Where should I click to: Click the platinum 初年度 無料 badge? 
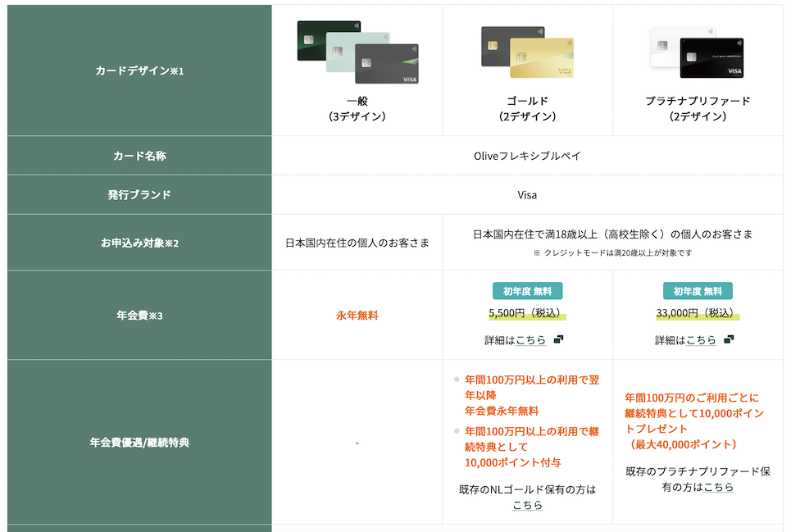click(x=698, y=291)
